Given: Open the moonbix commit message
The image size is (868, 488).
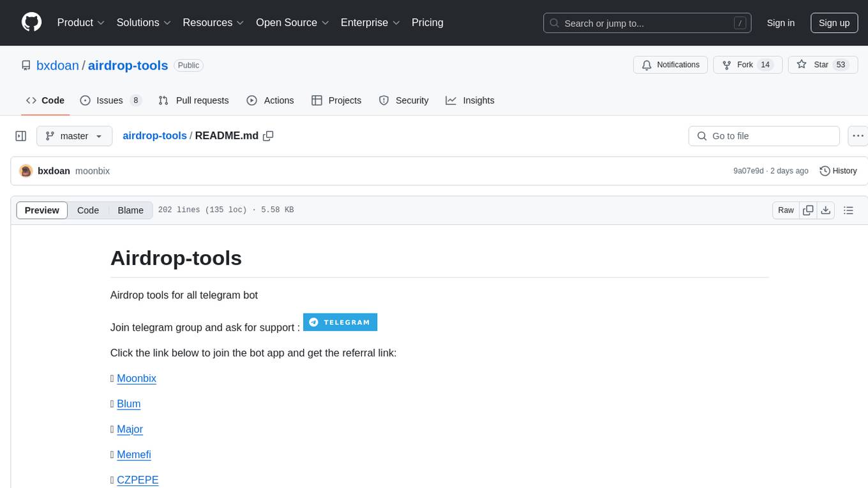Looking at the screenshot, I should (x=93, y=171).
